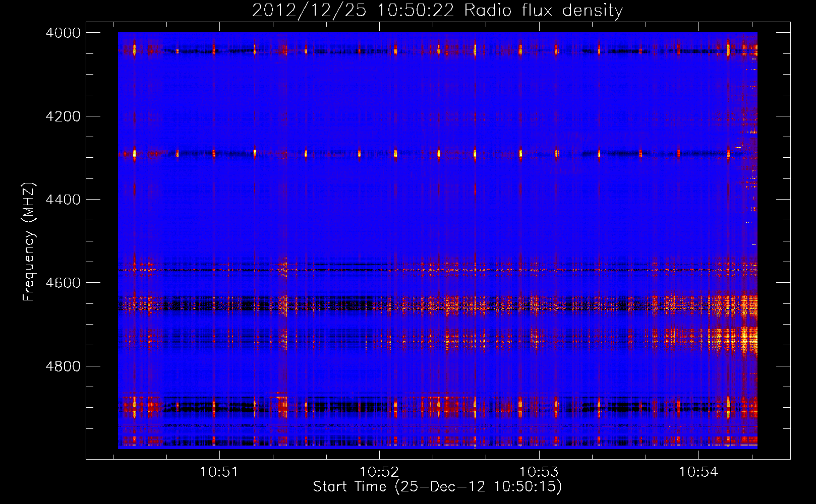
Task: Click the 10:54 time axis label
Action: click(x=698, y=472)
